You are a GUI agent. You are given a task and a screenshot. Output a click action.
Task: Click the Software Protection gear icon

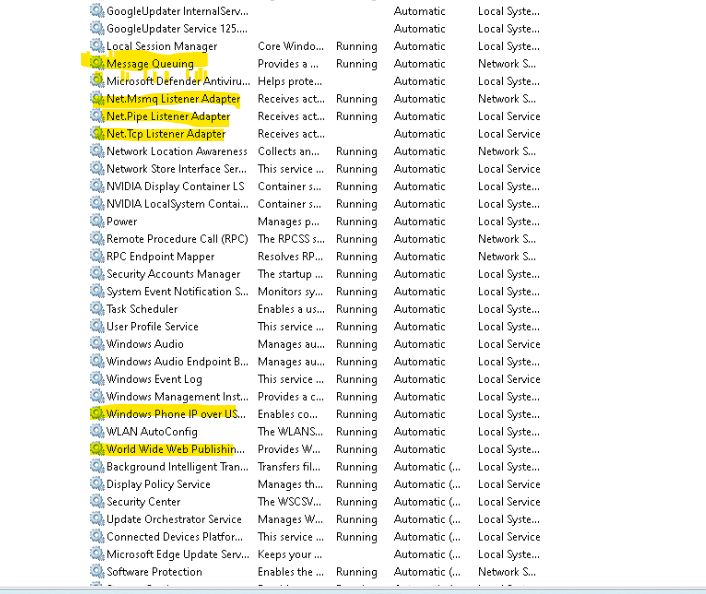pos(97,571)
